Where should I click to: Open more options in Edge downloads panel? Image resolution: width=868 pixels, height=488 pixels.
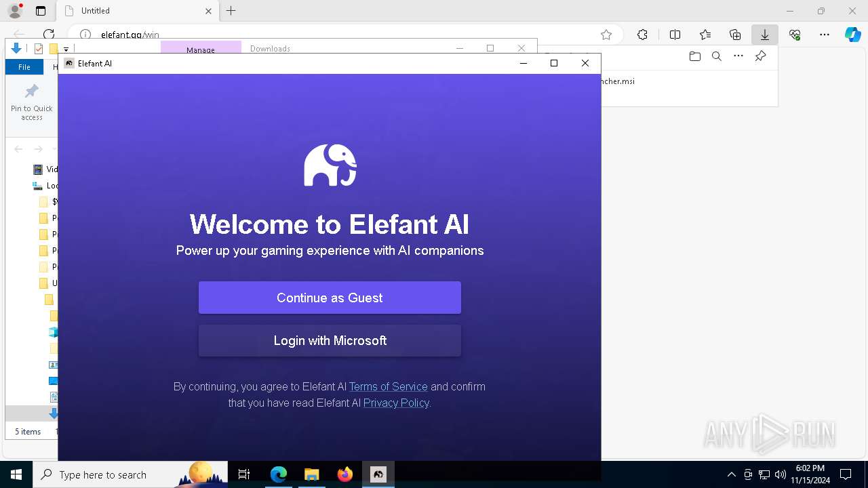tap(738, 56)
